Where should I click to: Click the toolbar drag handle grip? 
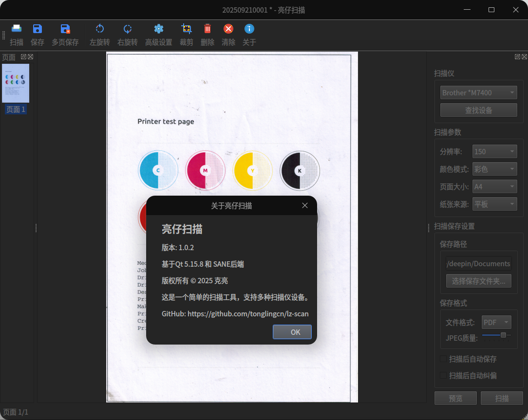pyautogui.click(x=4, y=35)
